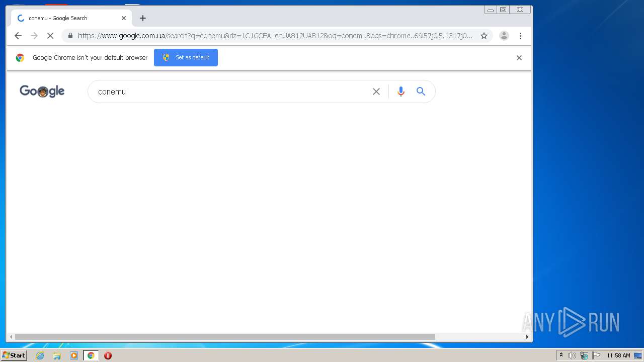Open Windows Media Player from taskbar
This screenshot has height=362, width=644.
click(x=74, y=355)
